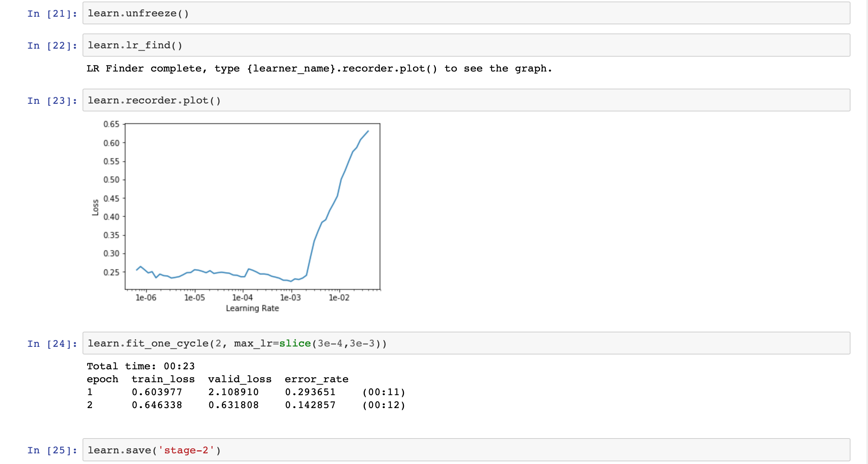Click the error_rate column header
This screenshot has width=868, height=464.
coord(316,379)
